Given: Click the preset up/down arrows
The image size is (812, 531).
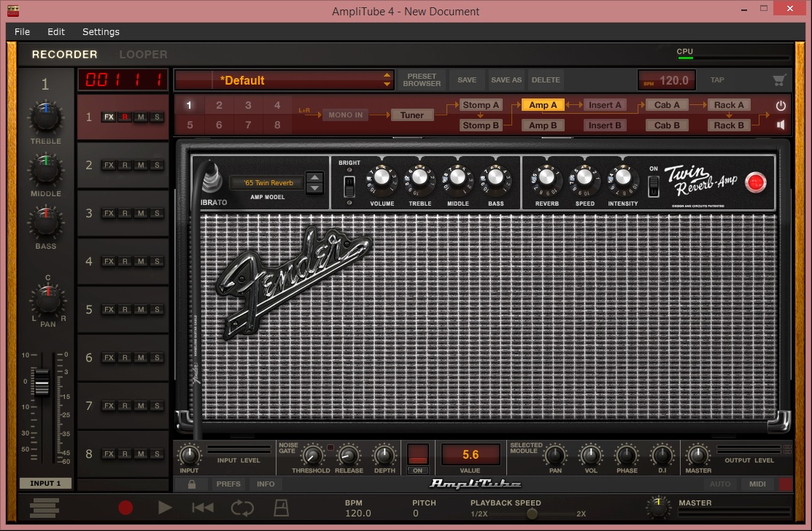Looking at the screenshot, I should coord(387,80).
